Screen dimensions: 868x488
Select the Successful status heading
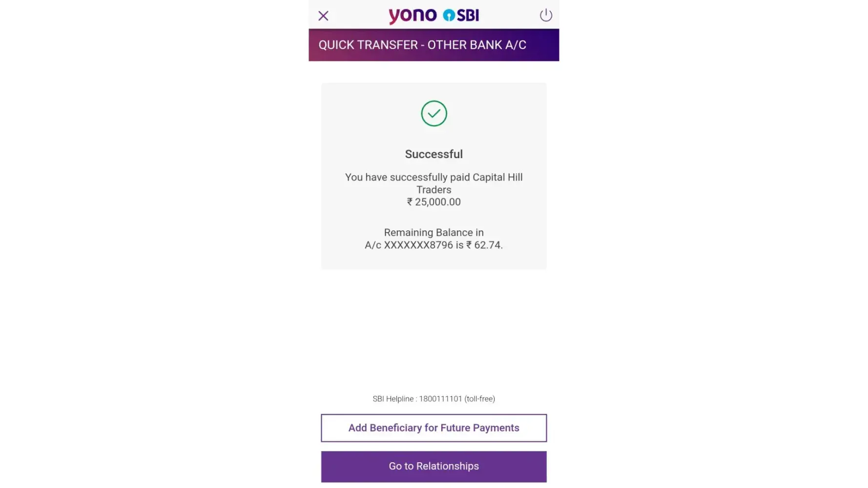(x=434, y=154)
